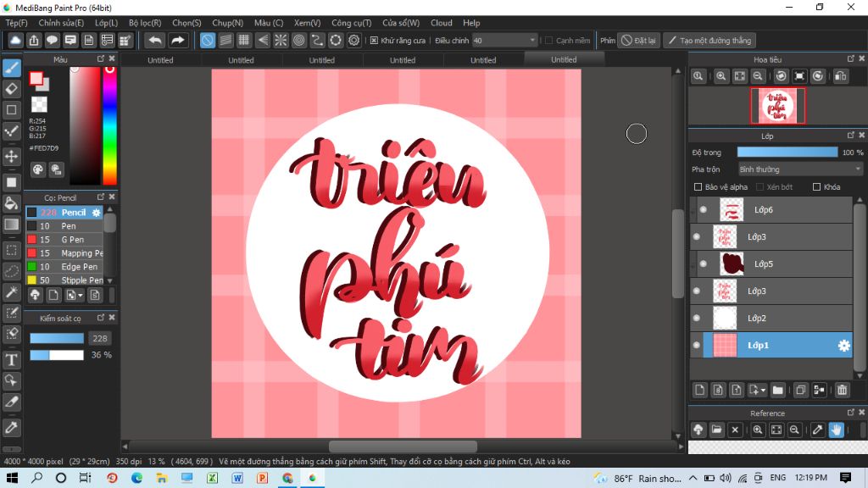Screen dimensions: 868x488
Task: Open snap settings gear icon
Action: click(354, 41)
